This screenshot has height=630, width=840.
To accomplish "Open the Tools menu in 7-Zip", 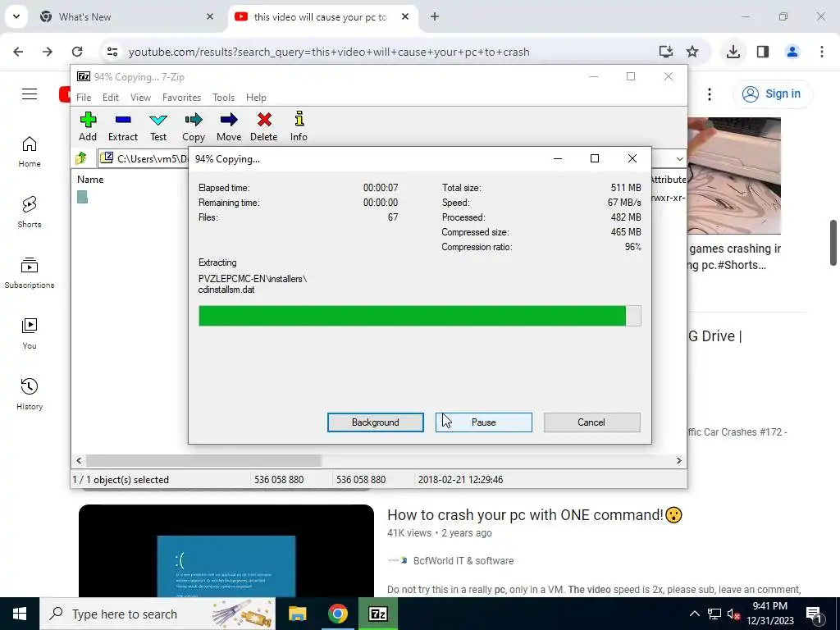I will coord(223,98).
